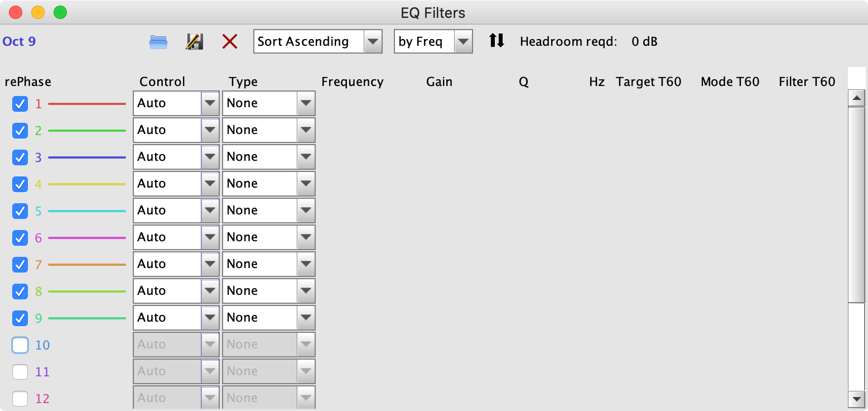Open the load filters folder icon
This screenshot has width=868, height=411.
point(158,42)
